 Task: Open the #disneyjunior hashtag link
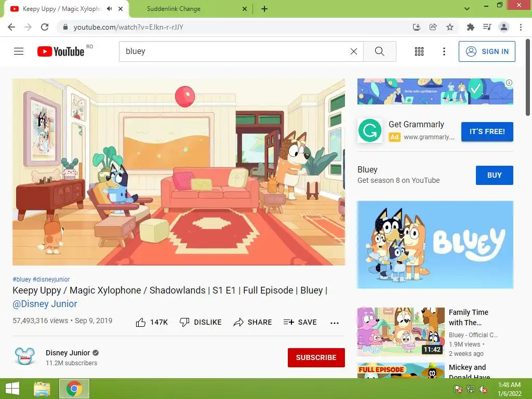[x=51, y=279]
